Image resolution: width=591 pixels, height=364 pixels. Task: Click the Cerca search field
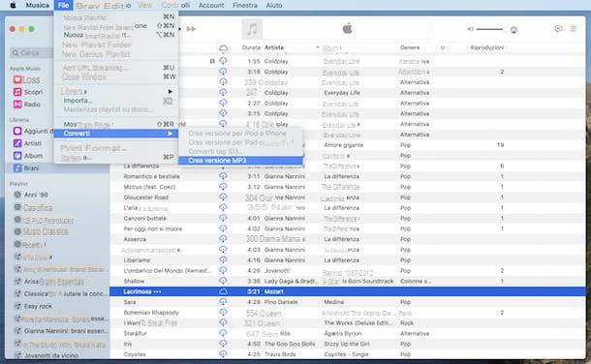coord(32,52)
